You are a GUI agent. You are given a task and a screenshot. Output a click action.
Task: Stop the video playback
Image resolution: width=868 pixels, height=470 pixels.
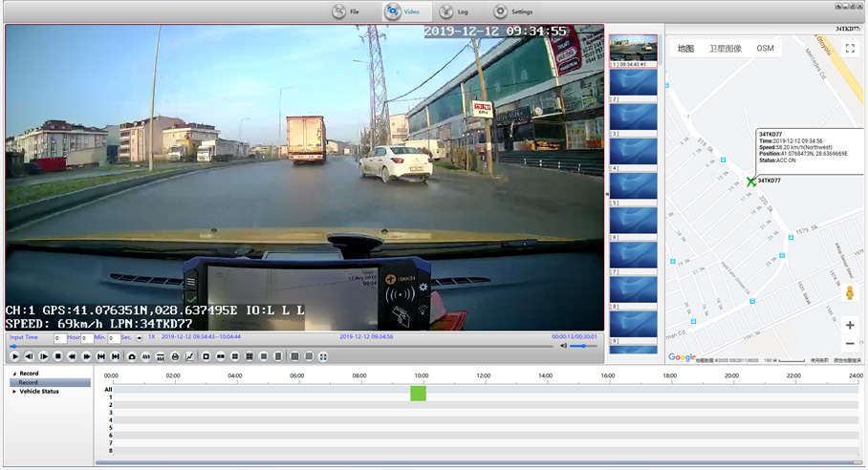click(x=57, y=356)
